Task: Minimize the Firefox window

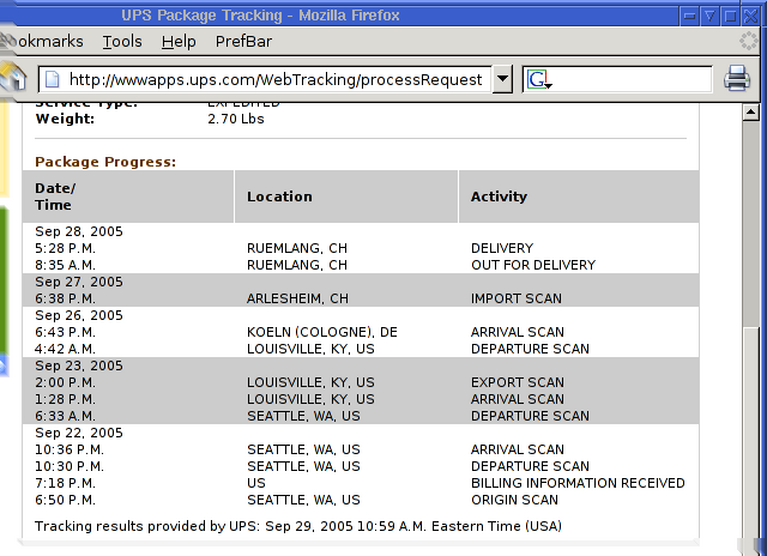Action: 689,16
